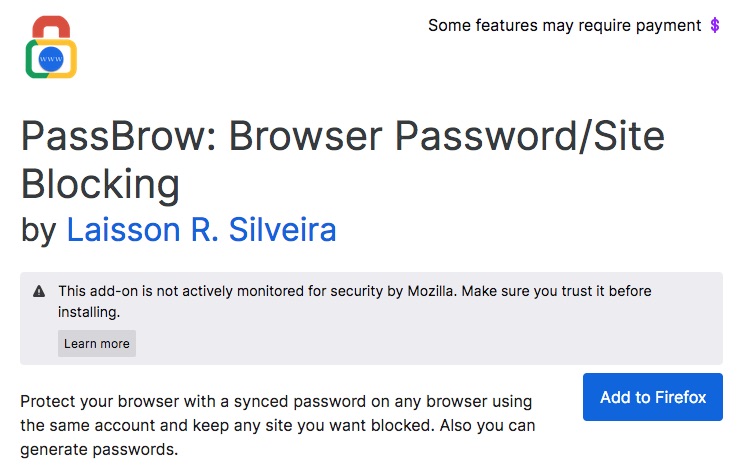The image size is (746, 476).
Task: Click the red shackle of the padlock logo
Action: 51,27
